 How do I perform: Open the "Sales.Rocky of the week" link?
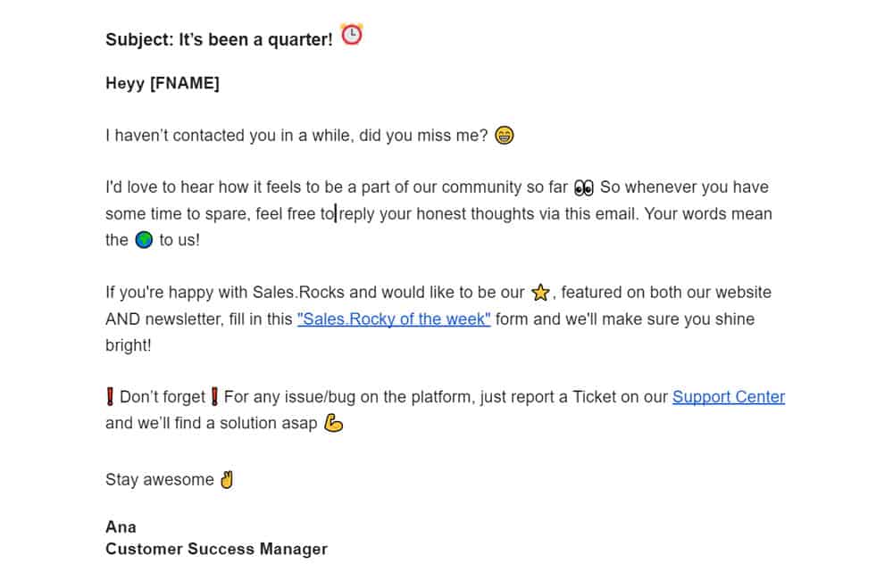394,319
